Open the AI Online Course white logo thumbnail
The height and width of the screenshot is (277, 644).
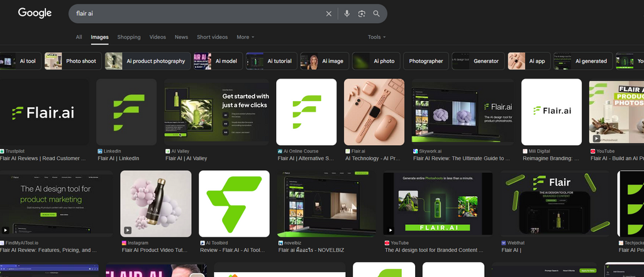pos(306,112)
